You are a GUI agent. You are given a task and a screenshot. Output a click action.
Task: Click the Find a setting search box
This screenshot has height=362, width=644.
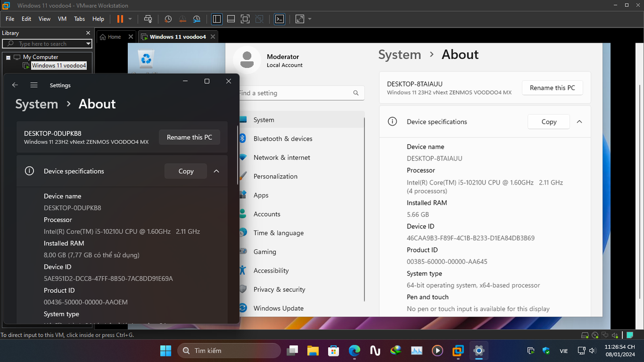[x=301, y=93]
